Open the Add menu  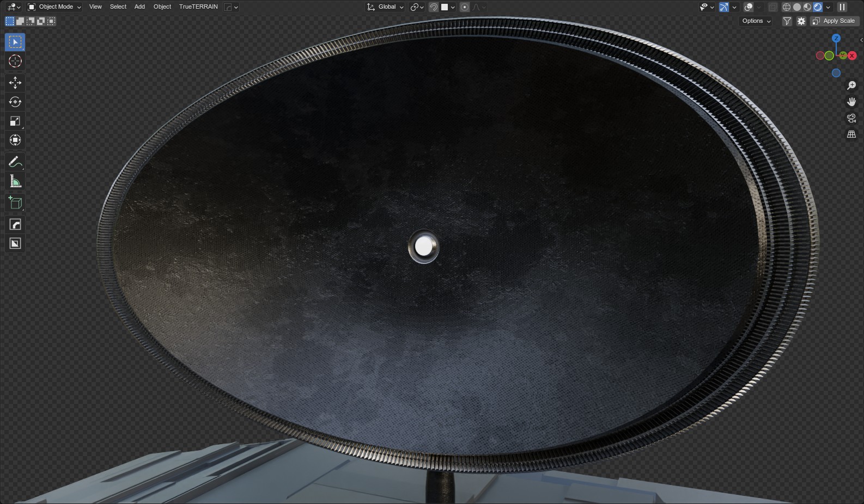139,7
